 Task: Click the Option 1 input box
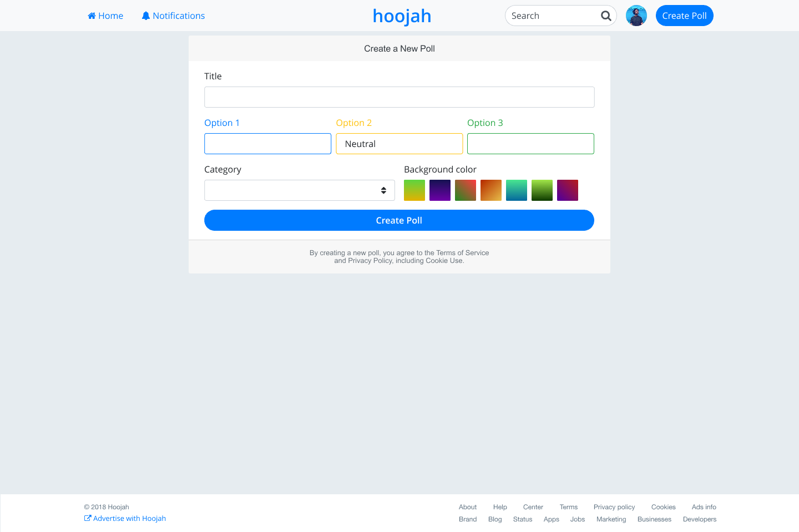(267, 144)
